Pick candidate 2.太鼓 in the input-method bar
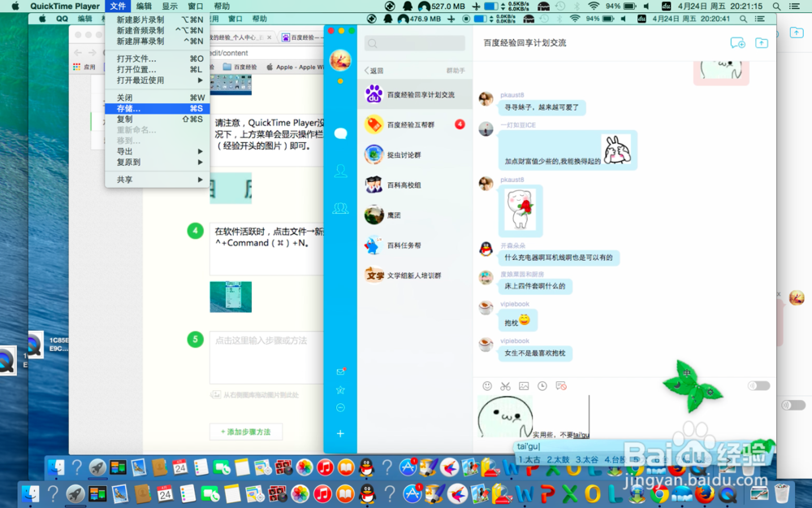 pos(558,460)
